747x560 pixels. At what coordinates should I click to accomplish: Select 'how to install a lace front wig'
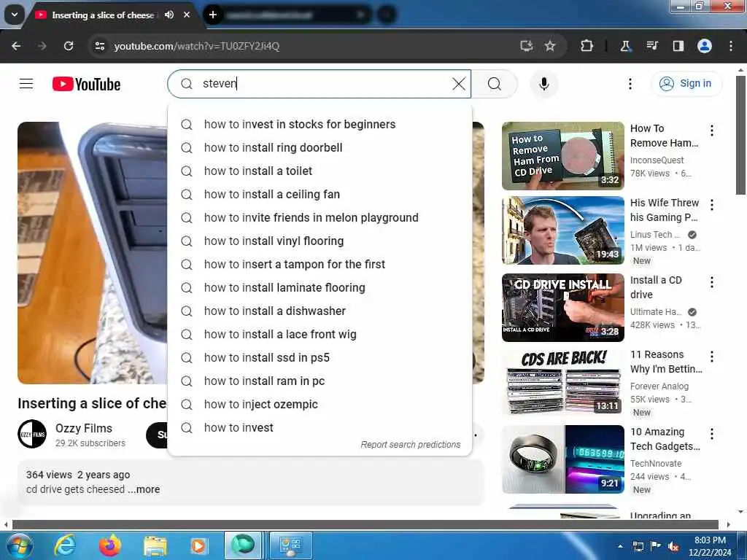320,334
